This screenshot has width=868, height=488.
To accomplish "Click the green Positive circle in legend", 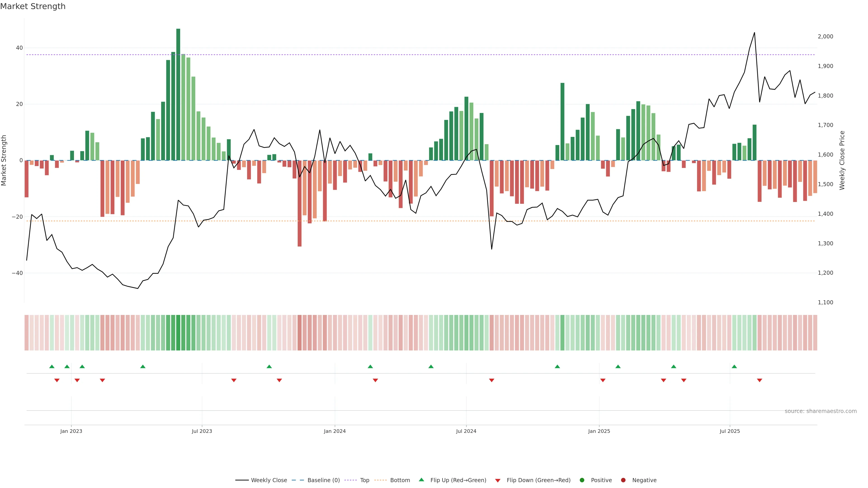I will click(582, 480).
